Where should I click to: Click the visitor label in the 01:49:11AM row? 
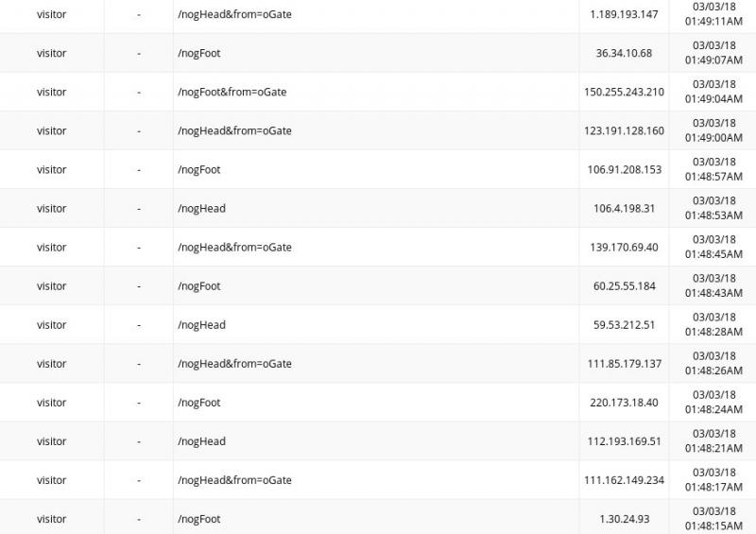(x=51, y=14)
